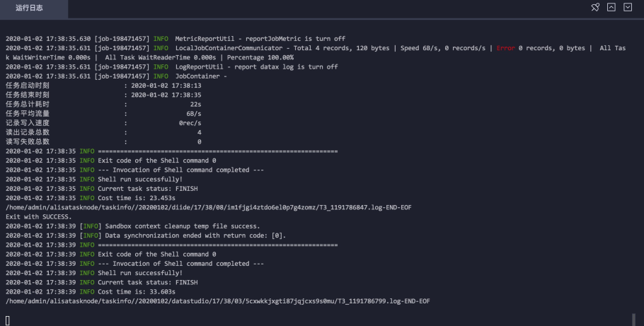Select the T3_1191786847.log-END-EOF file path line
The image size is (644, 326).
point(209,207)
